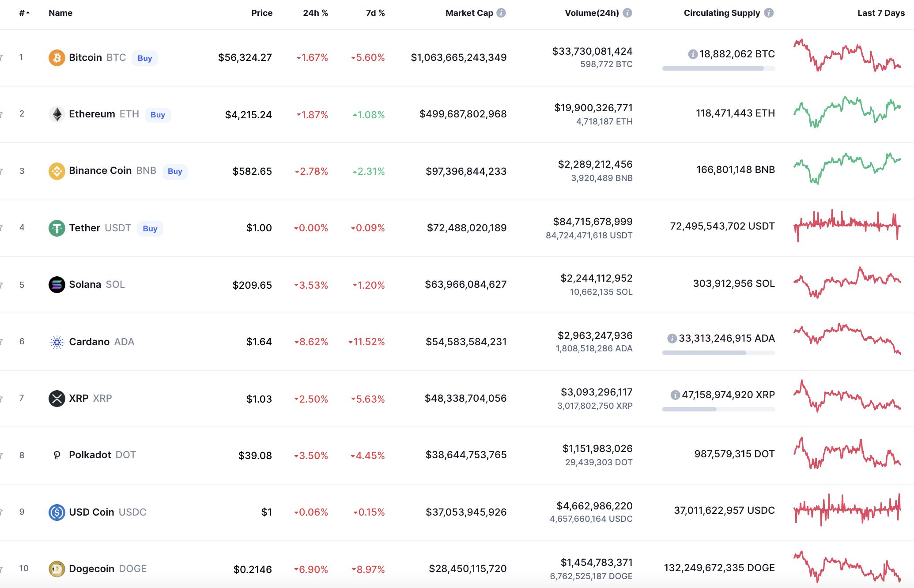Click info icon beside Cardano's circulating supply
Image resolution: width=914 pixels, height=588 pixels.
(672, 339)
